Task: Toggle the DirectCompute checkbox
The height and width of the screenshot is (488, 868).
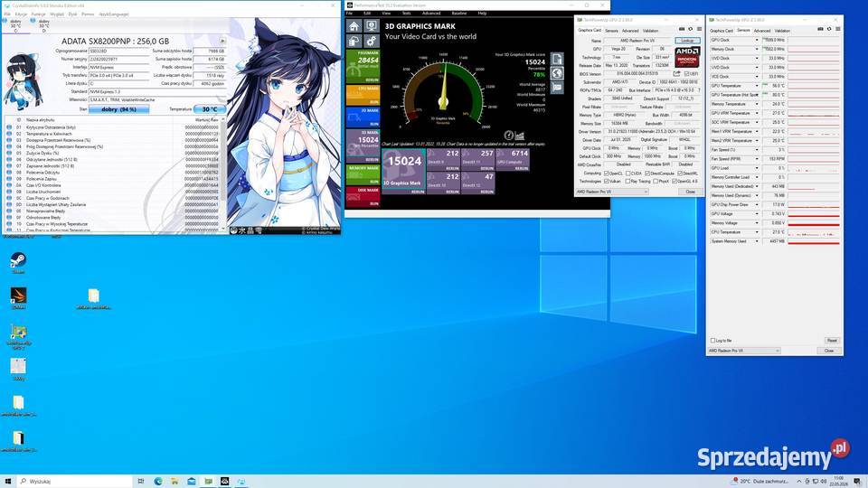Action: pyautogui.click(x=647, y=174)
